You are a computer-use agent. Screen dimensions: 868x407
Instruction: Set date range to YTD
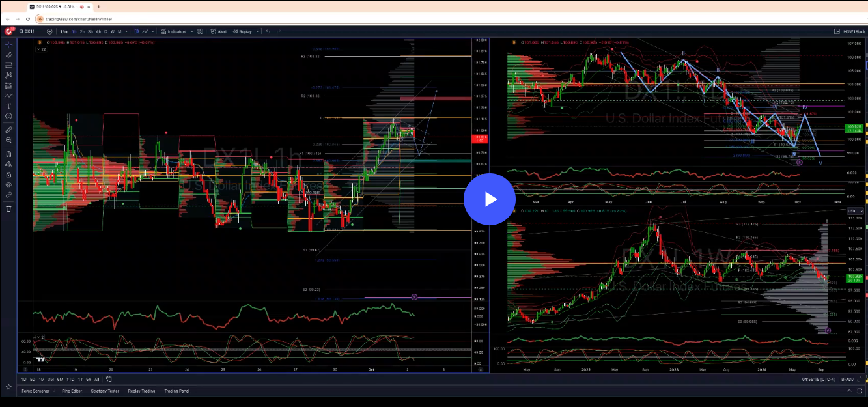[70, 379]
